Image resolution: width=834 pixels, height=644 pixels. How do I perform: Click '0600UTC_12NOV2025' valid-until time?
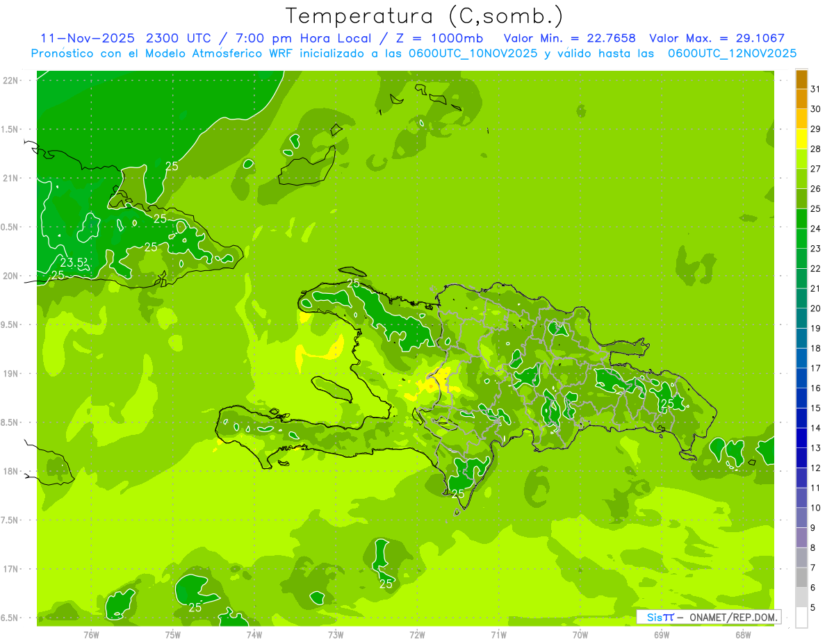732,53
